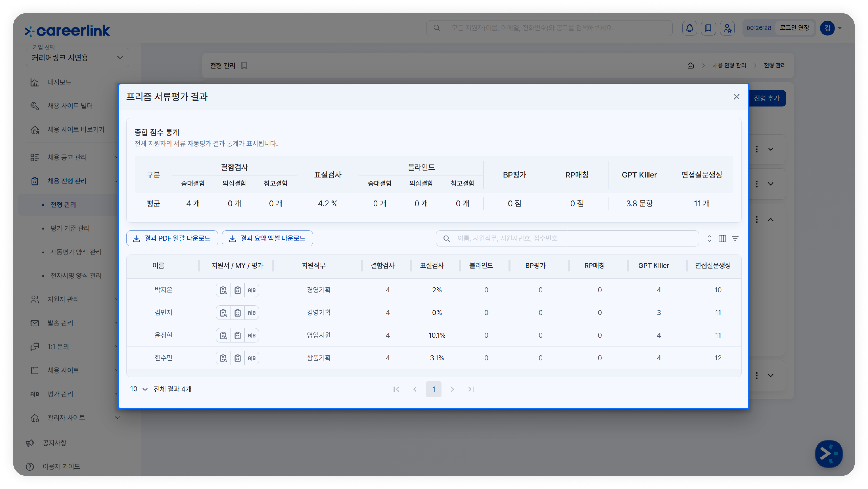Image resolution: width=868 pixels, height=489 pixels.
Task: Select 자동평가 양식 관리 submenu item
Action: pos(76,252)
